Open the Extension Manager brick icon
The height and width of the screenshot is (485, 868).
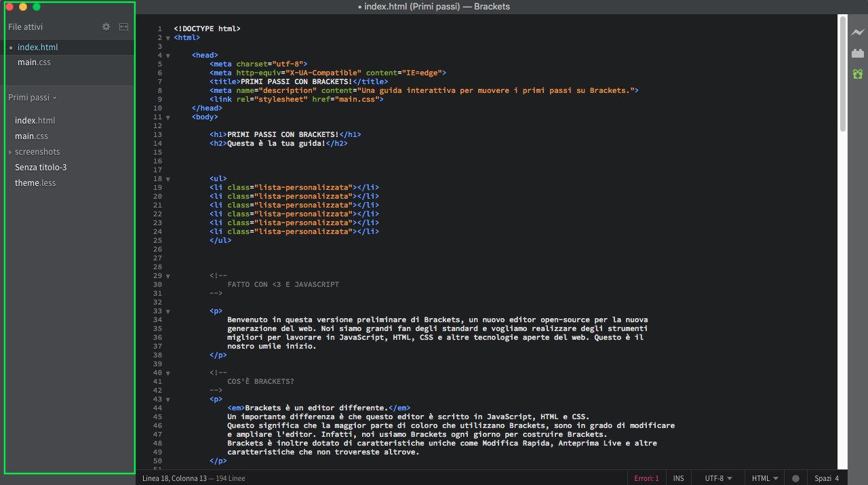click(x=858, y=53)
